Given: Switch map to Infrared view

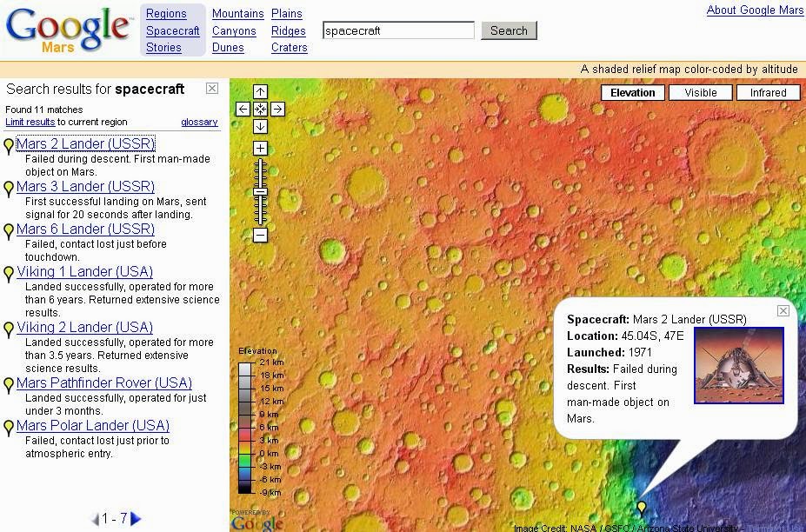Looking at the screenshot, I should click(768, 92).
